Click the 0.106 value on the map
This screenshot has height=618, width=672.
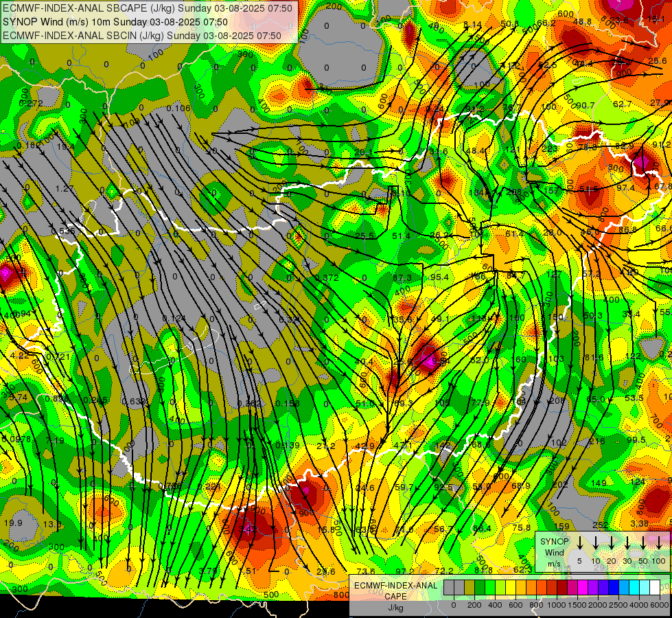178,108
